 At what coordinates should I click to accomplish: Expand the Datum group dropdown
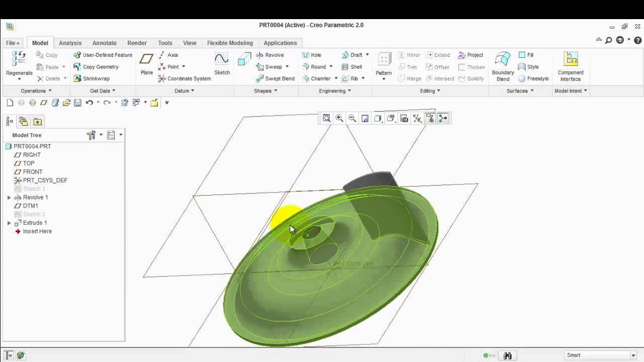point(184,91)
